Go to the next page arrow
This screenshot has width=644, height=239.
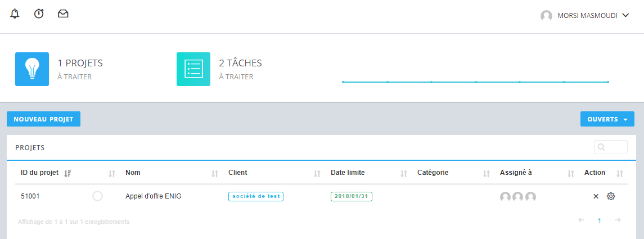618,220
